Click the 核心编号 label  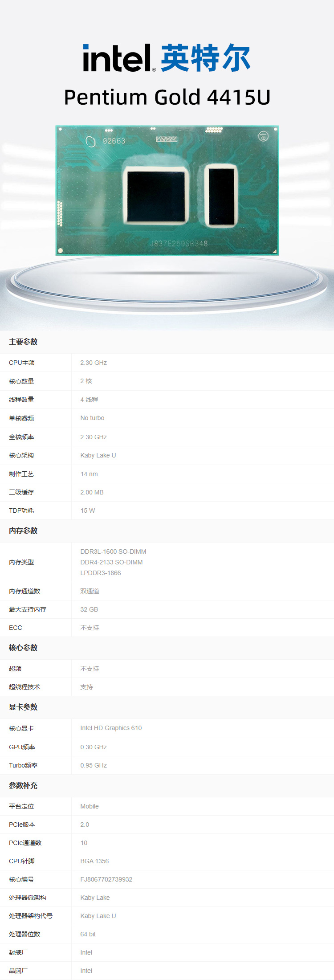21,879
